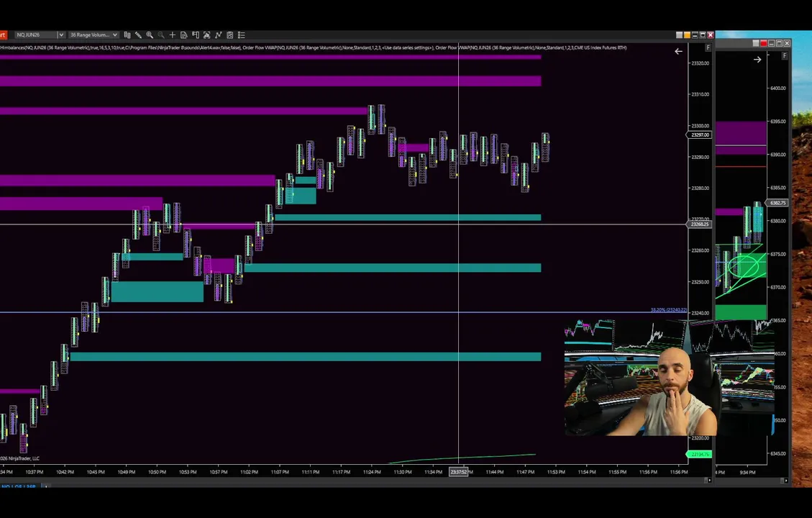Open the Chart Trader panel icon
Image resolution: width=812 pixels, height=518 pixels.
195,35
